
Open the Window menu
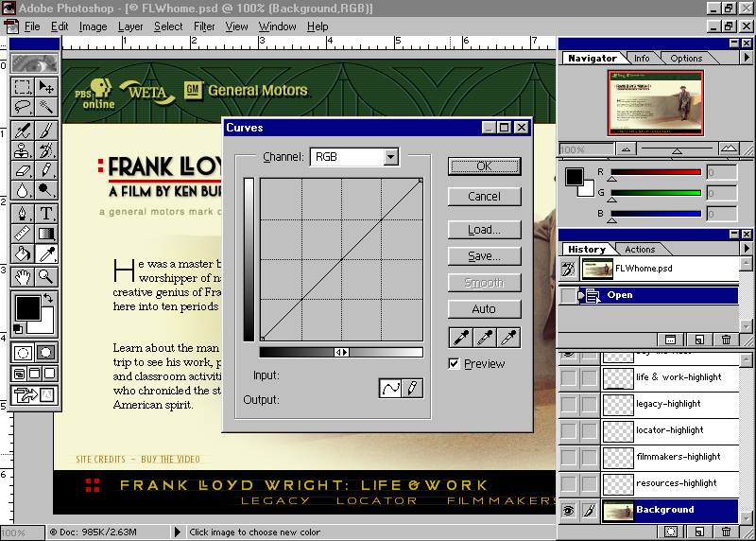coord(277,26)
